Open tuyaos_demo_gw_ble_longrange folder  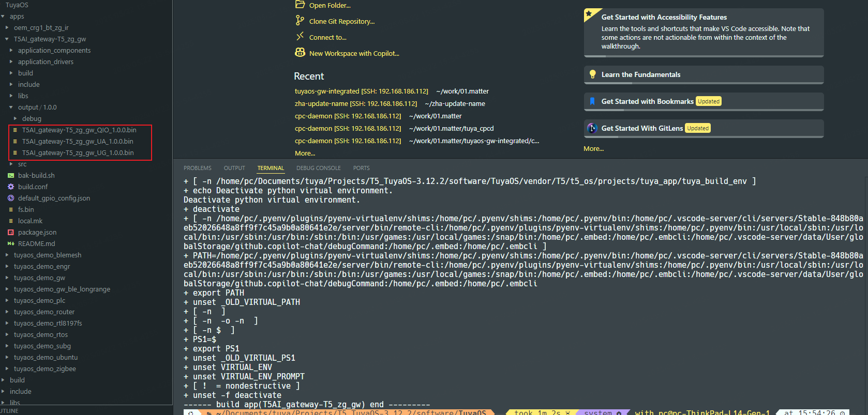(62, 289)
